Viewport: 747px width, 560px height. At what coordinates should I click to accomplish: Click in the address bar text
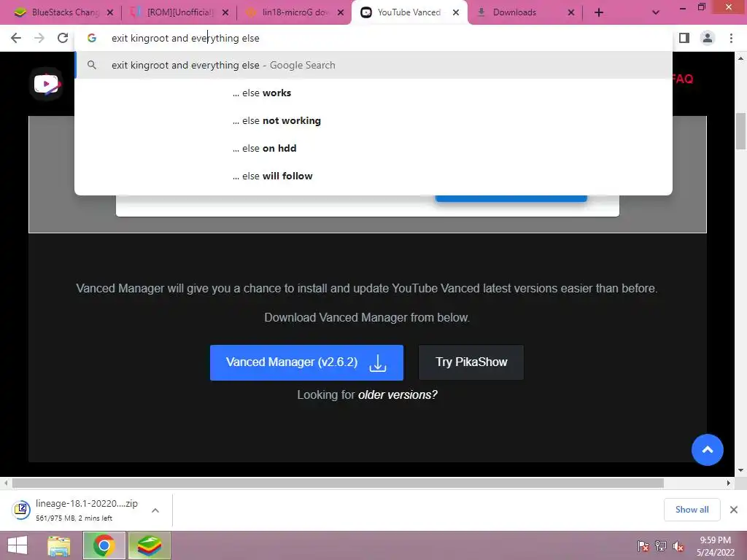(185, 38)
